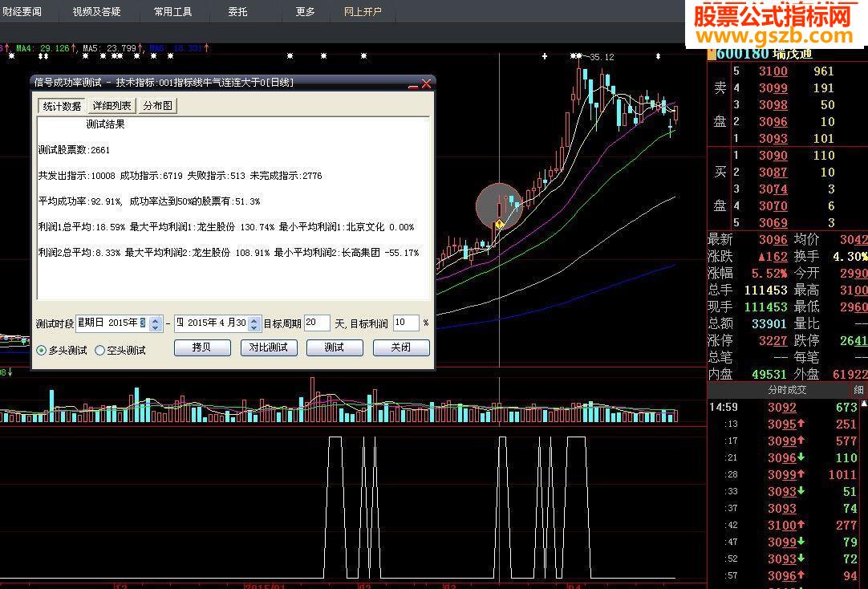Decrement the end date using its down arrow
868x589 pixels.
(x=254, y=327)
